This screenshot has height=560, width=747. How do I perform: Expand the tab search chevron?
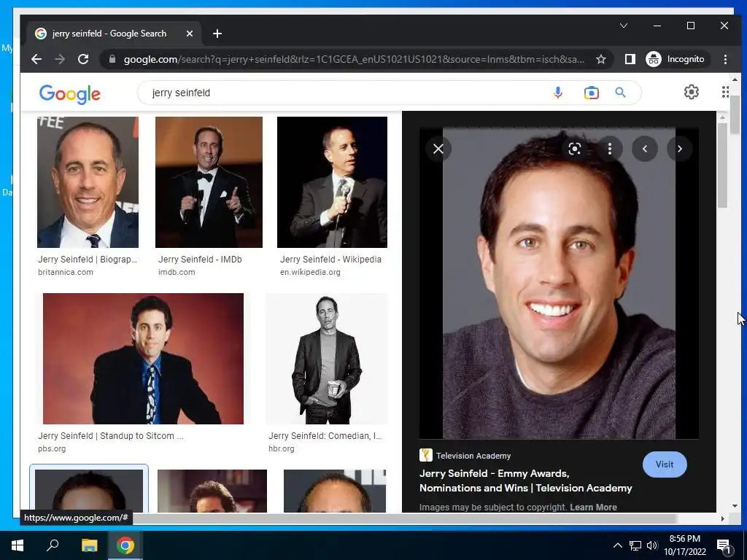click(623, 26)
